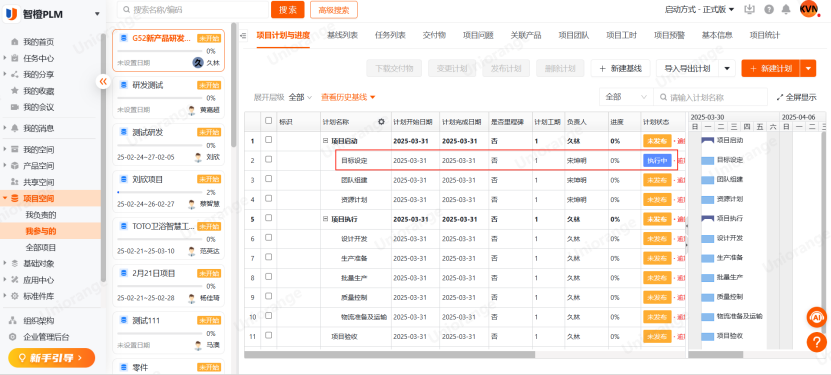The height and width of the screenshot is (375, 831).
Task: Click the project icon on 刘欣项目 card
Action: (124, 179)
